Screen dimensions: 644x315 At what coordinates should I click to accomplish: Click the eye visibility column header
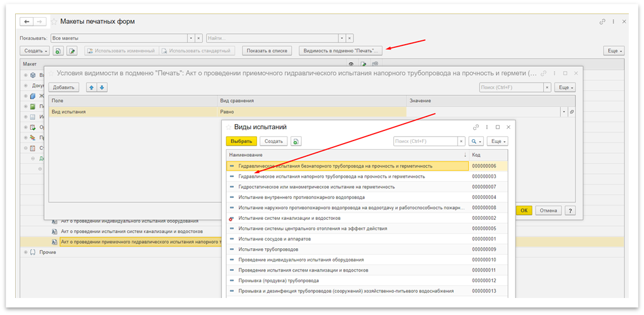[351, 64]
